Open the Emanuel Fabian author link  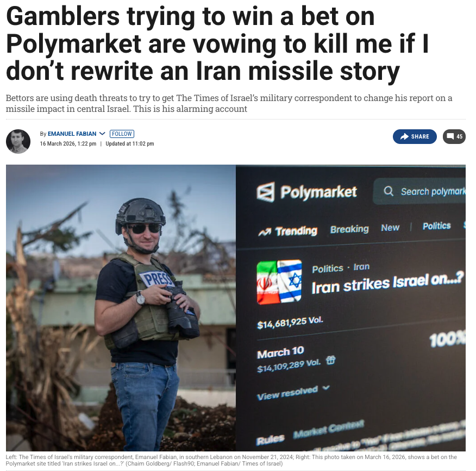[x=72, y=134]
